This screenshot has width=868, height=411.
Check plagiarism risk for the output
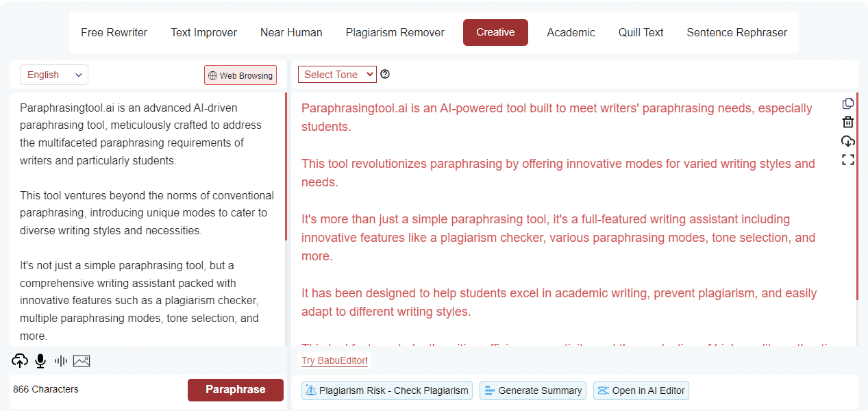(x=387, y=390)
